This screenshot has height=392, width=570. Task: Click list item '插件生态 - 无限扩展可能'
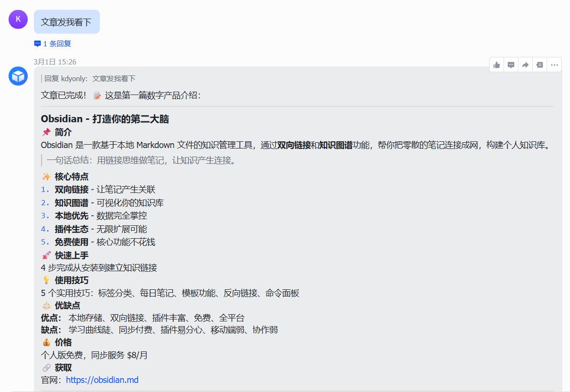[x=101, y=229]
